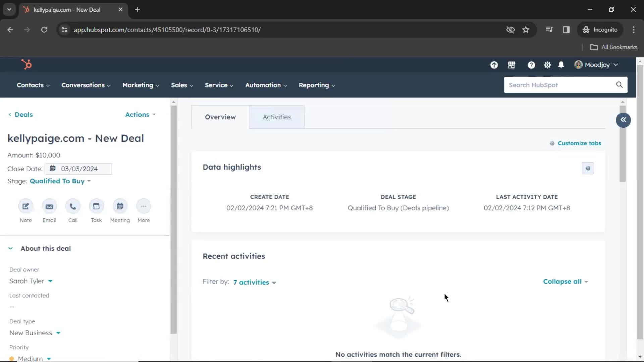The height and width of the screenshot is (362, 644).
Task: Change the Deal owner Sarah Tyler
Action: point(31,281)
